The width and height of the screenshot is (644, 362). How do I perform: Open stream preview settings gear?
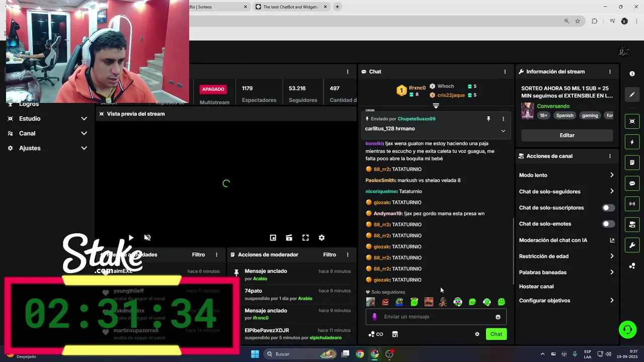(x=321, y=238)
